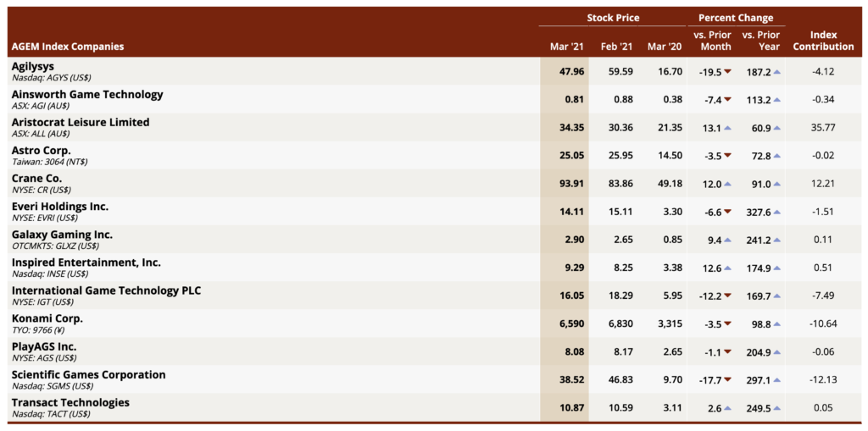Click the Nasdaq: AGYS (US$) ticker
868x431 pixels.
tap(52, 78)
